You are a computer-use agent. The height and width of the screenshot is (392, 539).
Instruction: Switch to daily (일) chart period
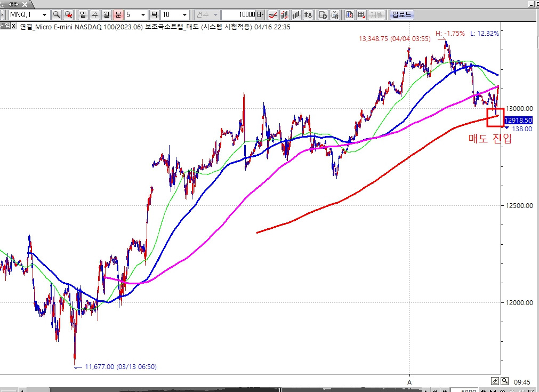pos(83,15)
